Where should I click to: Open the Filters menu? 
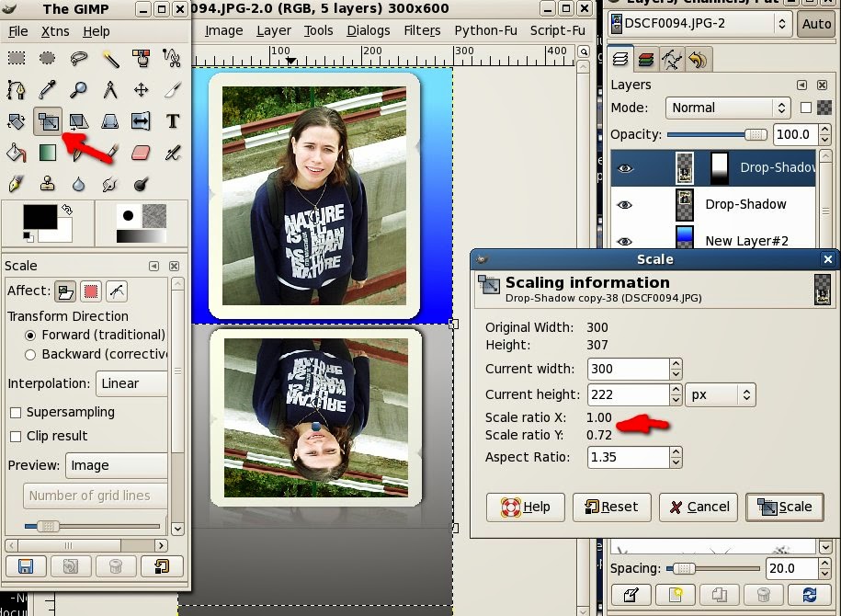click(422, 30)
